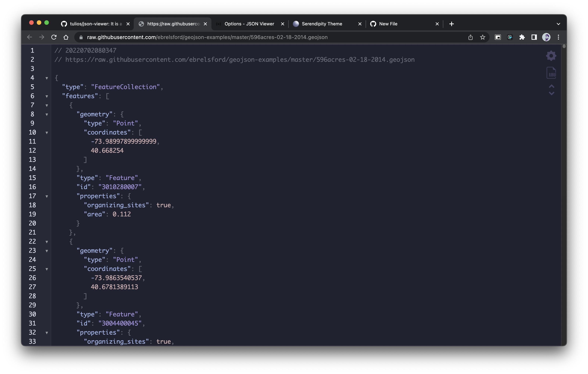Open the Extensions puzzle piece icon
588x374 pixels.
tap(522, 37)
